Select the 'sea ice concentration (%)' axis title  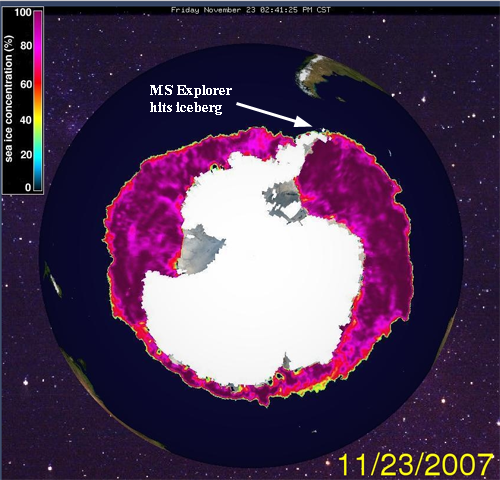9,99
